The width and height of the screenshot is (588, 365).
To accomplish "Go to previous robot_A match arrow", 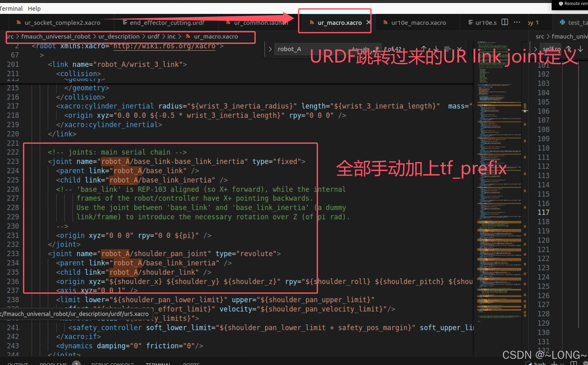I will click(x=424, y=49).
